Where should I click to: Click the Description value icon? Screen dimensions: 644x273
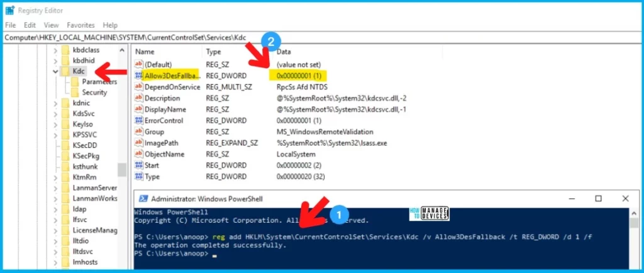(139, 98)
